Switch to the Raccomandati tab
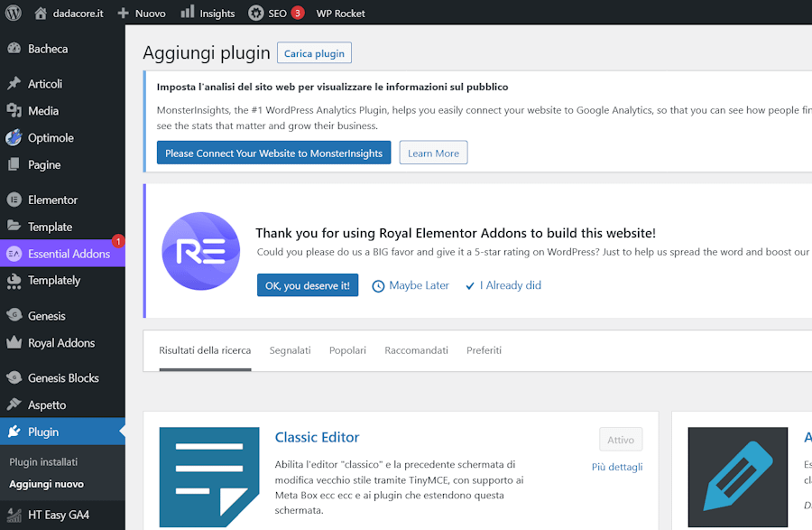The height and width of the screenshot is (530, 812). (416, 350)
